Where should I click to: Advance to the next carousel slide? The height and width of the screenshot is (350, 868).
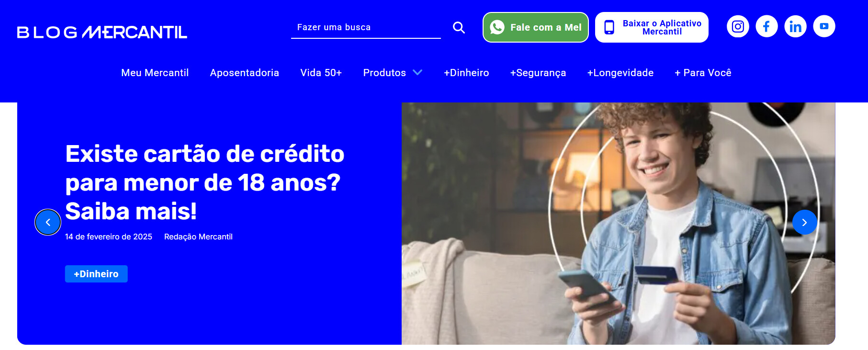[x=804, y=222]
